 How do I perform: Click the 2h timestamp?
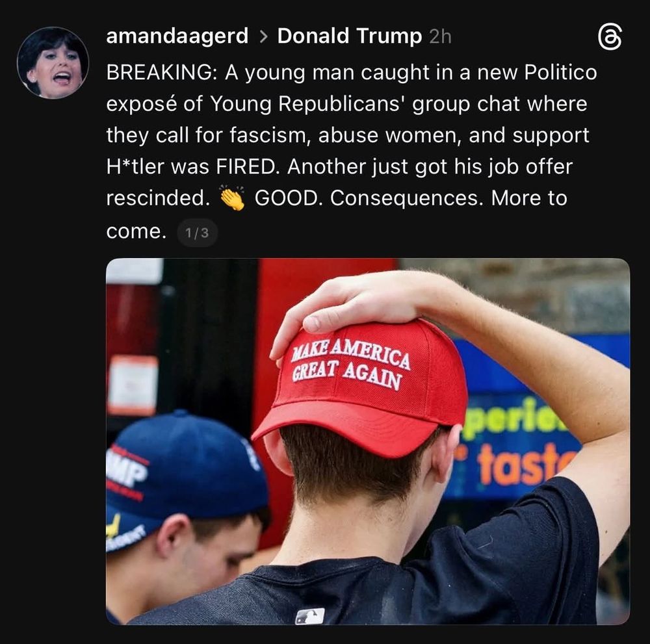[440, 36]
